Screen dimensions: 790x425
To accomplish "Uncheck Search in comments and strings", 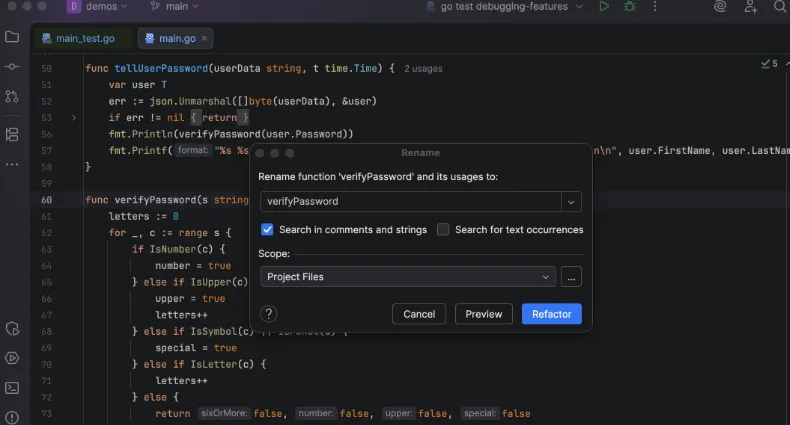I will coord(267,229).
